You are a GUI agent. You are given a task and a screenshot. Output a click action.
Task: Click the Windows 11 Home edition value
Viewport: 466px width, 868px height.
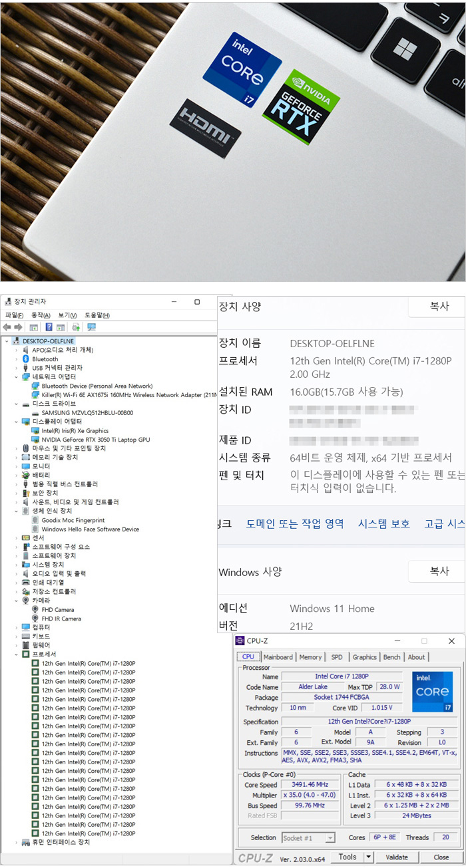tap(332, 609)
